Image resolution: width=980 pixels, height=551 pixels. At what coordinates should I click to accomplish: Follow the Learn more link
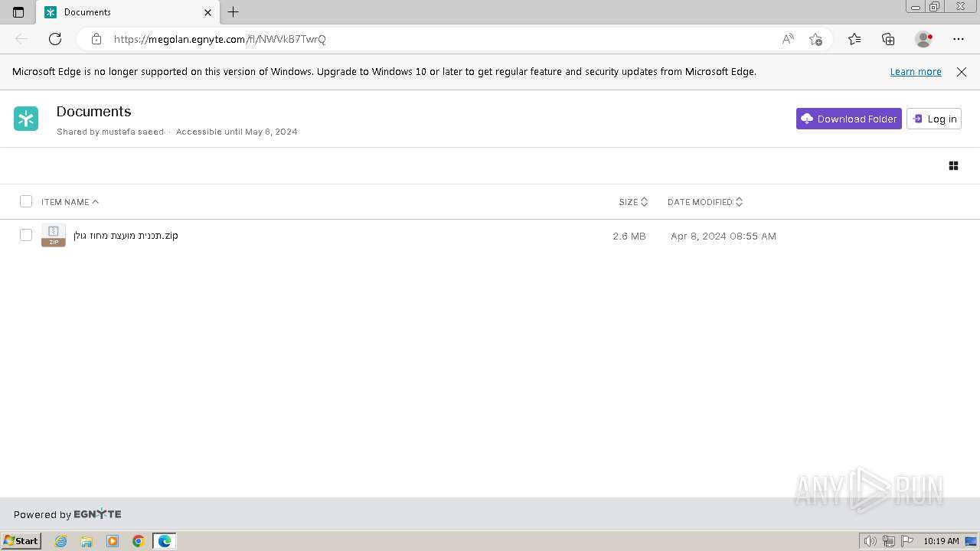click(x=916, y=72)
